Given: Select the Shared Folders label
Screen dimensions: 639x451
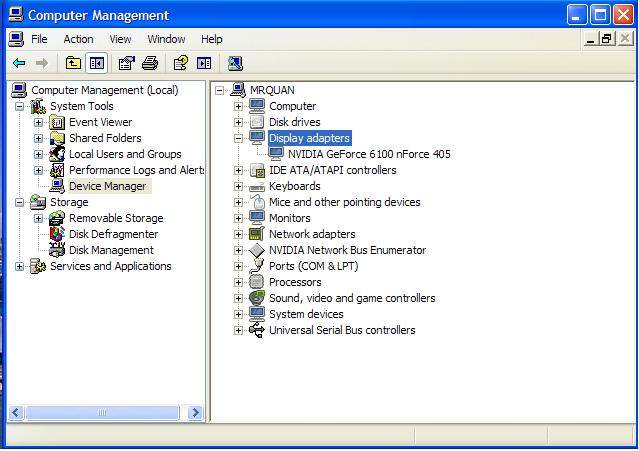Looking at the screenshot, I should 105,138.
